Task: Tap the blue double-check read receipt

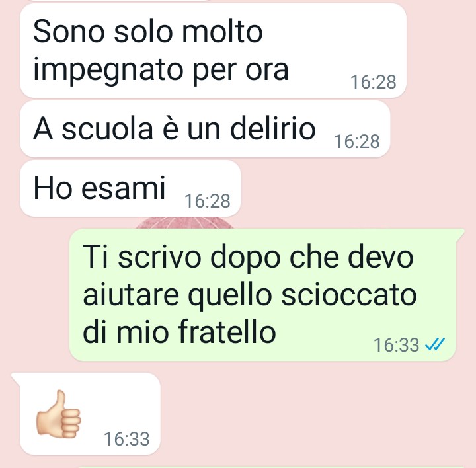Action: (x=435, y=344)
